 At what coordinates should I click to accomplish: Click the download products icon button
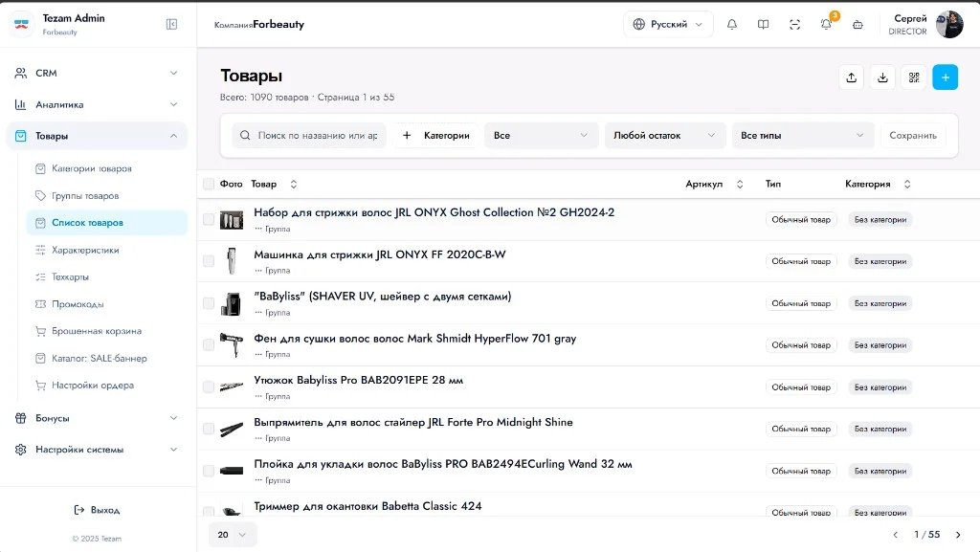tap(882, 77)
